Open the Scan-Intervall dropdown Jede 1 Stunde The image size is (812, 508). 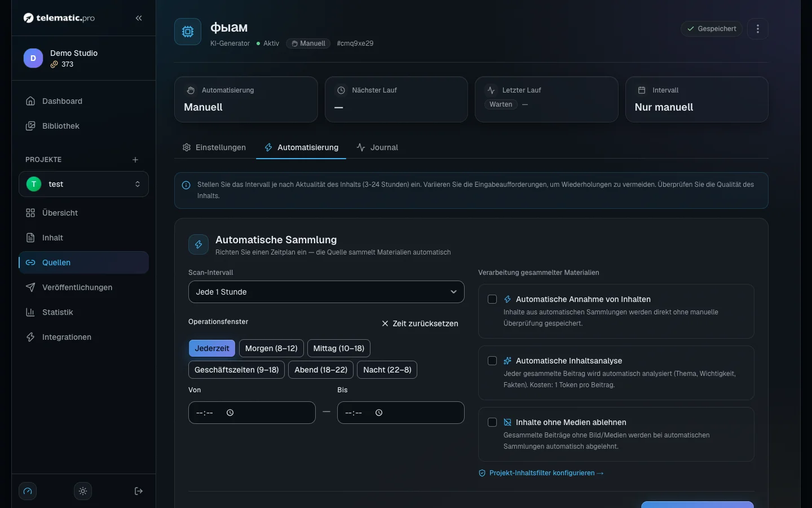click(326, 292)
